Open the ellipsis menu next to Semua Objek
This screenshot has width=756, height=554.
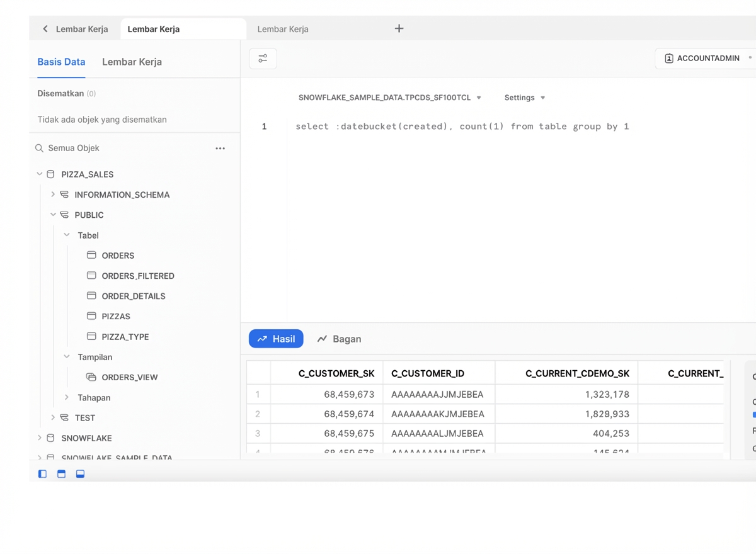[220, 148]
